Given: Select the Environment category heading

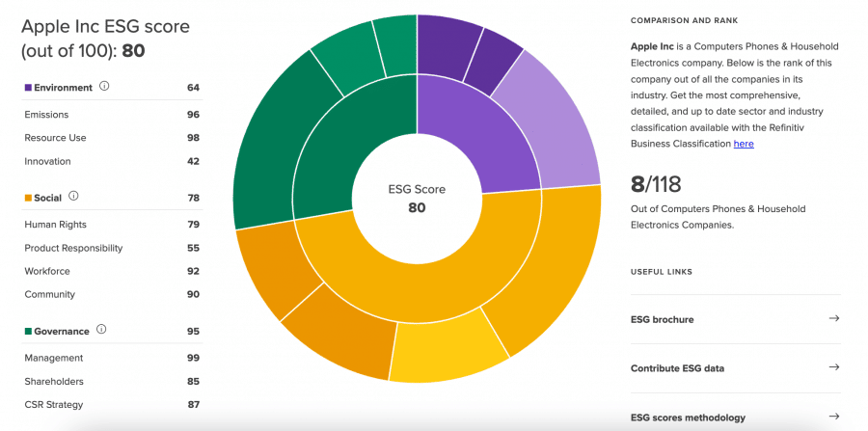Looking at the screenshot, I should 63,88.
